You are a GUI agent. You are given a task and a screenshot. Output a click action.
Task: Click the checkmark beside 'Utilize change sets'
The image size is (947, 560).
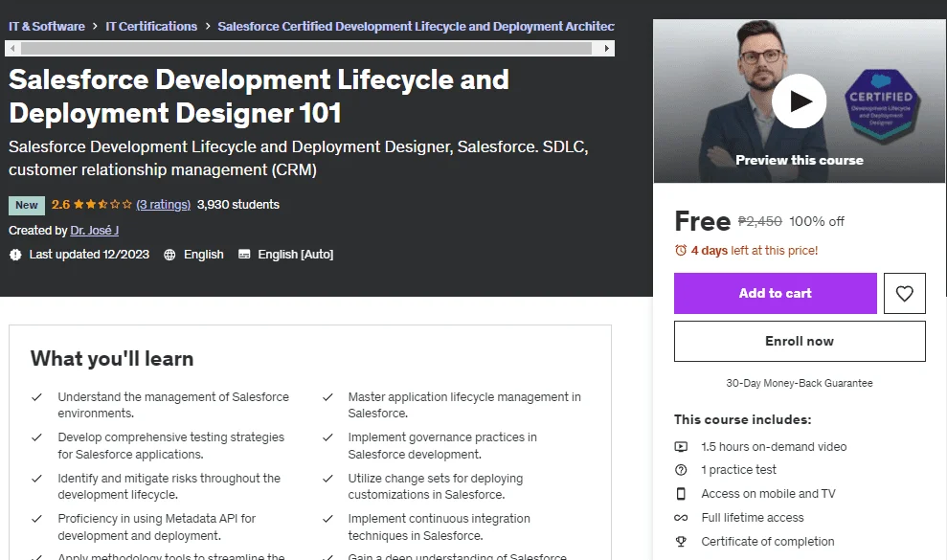[x=327, y=479]
